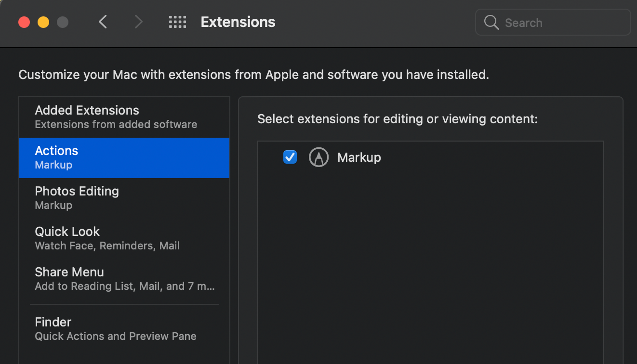Screen dimensions: 637x364
Task: Click the yellow minimize button
Action: click(x=43, y=22)
